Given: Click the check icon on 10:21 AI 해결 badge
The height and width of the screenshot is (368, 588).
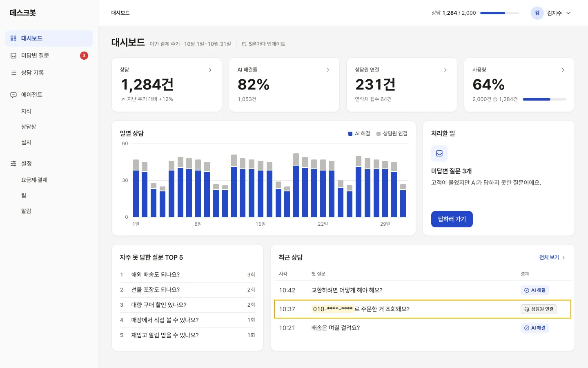Looking at the screenshot, I should tap(527, 328).
